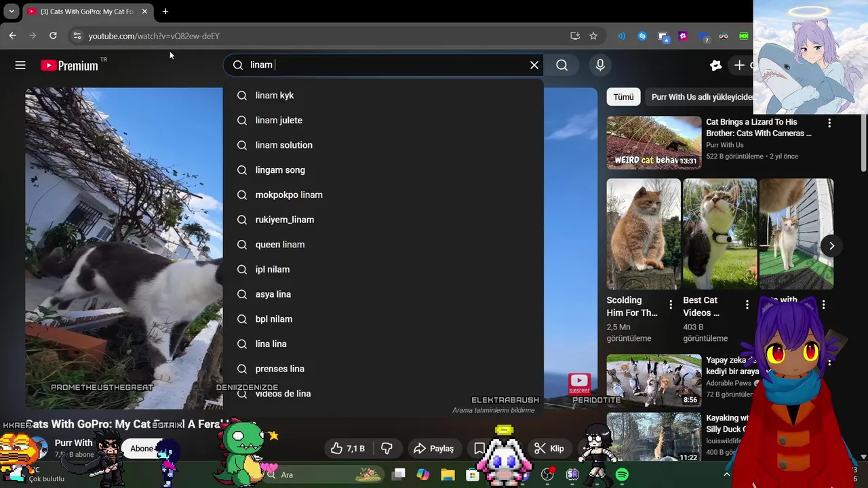Open options for 'Best Cat Videos' short

pos(747,305)
